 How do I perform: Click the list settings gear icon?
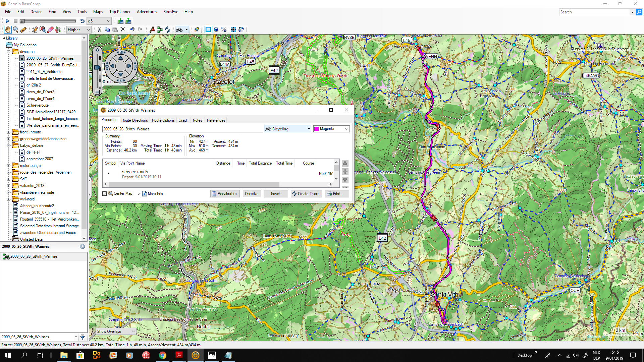coord(83,247)
